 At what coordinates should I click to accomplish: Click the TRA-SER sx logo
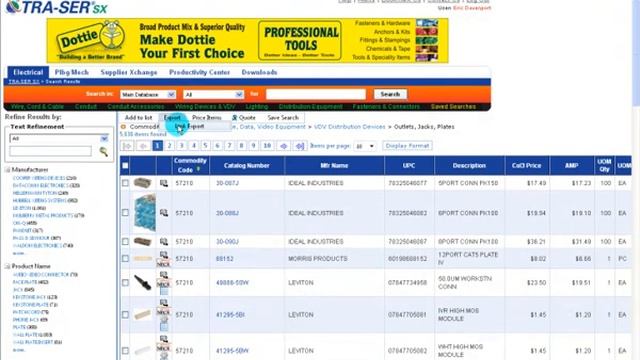click(x=56, y=7)
